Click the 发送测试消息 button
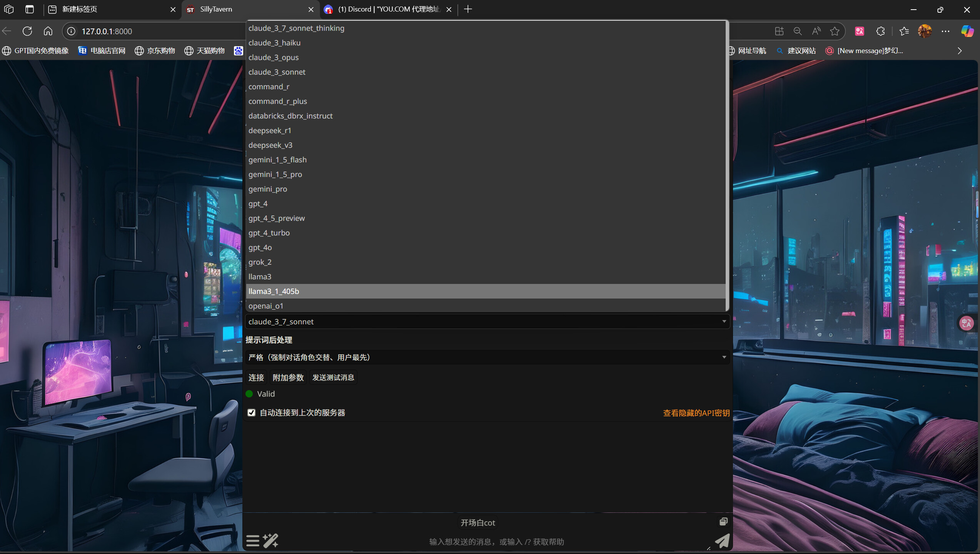 pyautogui.click(x=333, y=377)
